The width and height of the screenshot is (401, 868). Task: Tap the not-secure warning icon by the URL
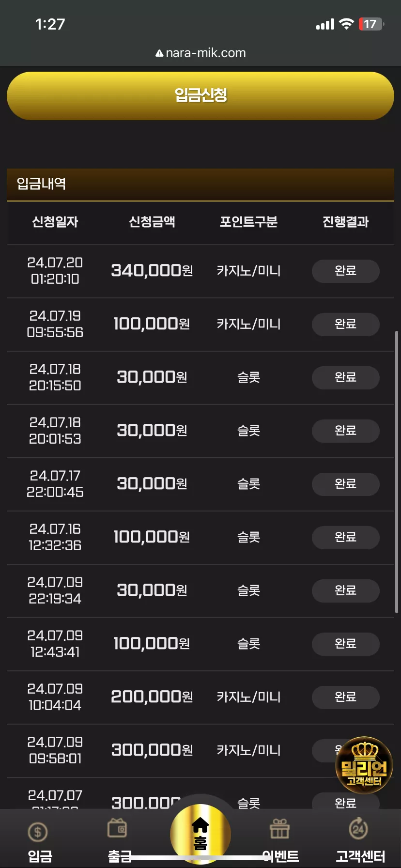coord(159,53)
